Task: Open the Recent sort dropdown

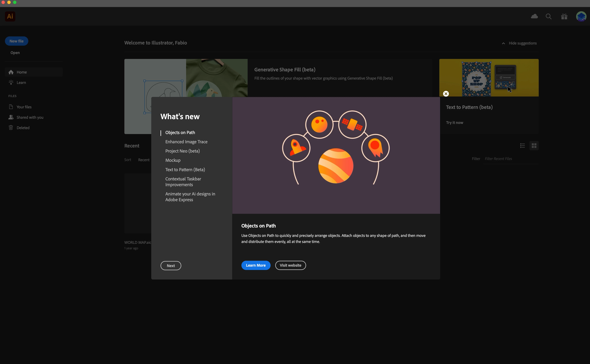Action: 144,160
